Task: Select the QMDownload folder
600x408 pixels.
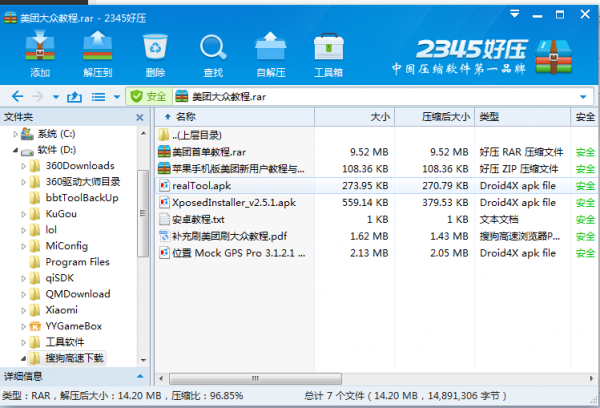Action: click(x=70, y=294)
